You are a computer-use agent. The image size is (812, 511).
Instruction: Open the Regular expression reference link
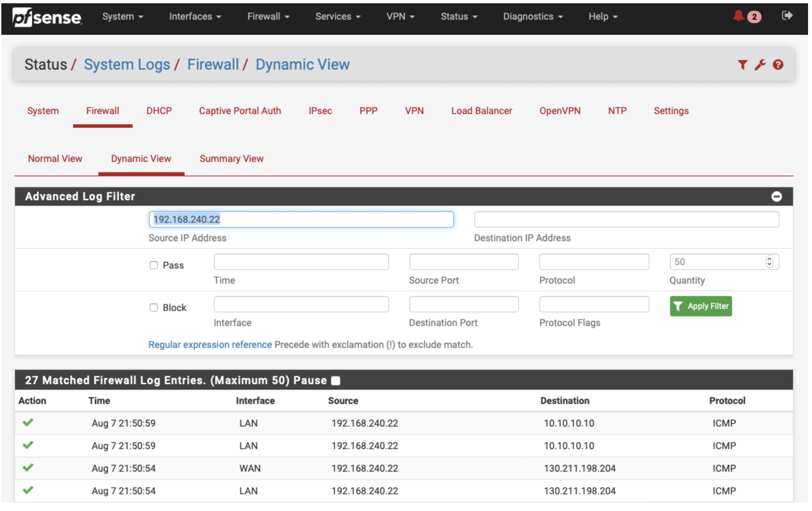pos(210,344)
